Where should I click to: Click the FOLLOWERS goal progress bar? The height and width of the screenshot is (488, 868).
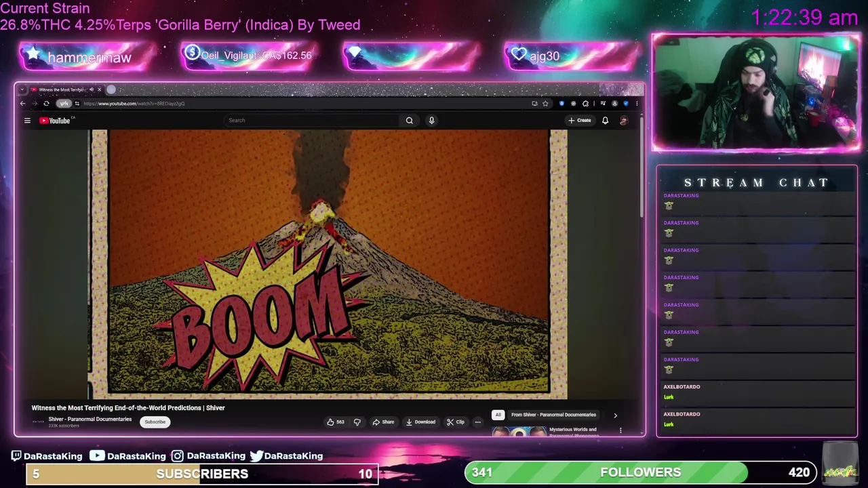(641, 472)
